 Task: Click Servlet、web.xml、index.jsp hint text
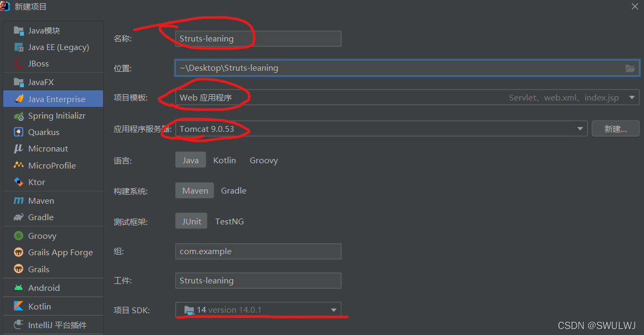[564, 98]
